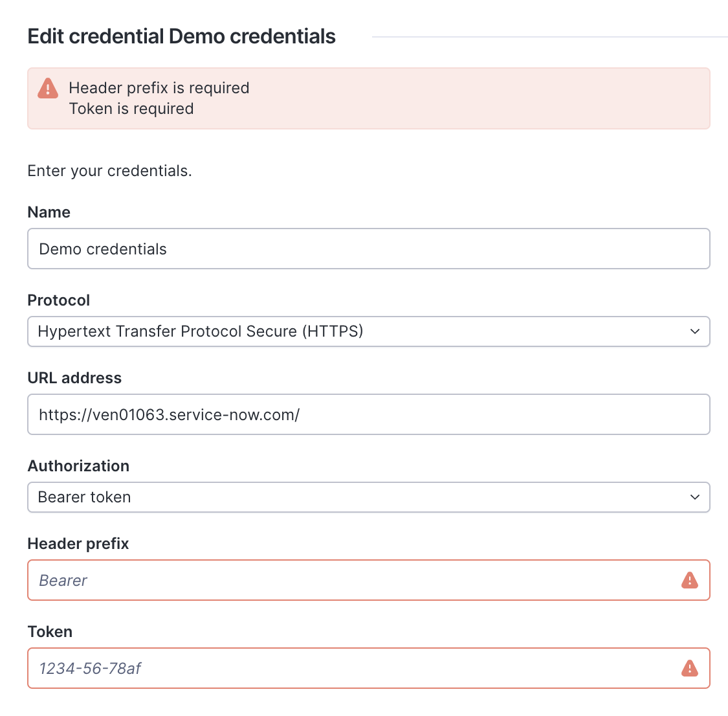Click the "Protocol" field label
Screen dimensions: 728x716
(59, 300)
